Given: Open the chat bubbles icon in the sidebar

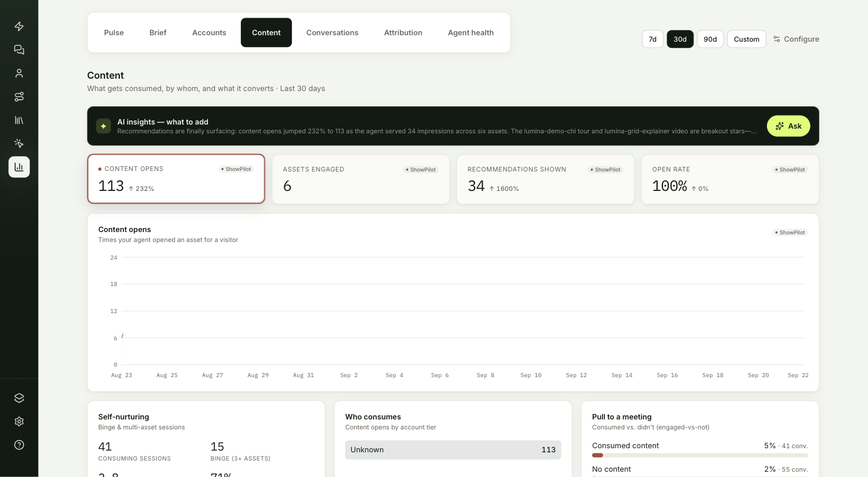Looking at the screenshot, I should point(19,50).
